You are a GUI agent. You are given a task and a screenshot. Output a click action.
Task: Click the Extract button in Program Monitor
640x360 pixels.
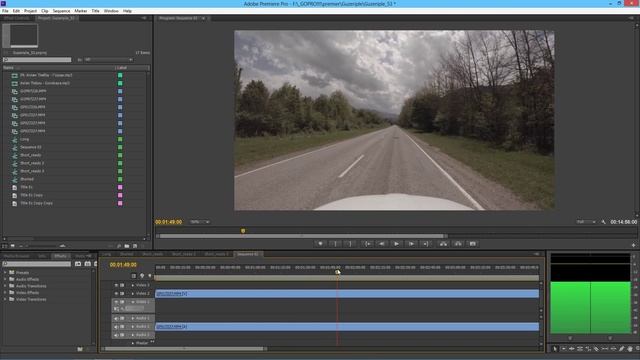[458, 244]
